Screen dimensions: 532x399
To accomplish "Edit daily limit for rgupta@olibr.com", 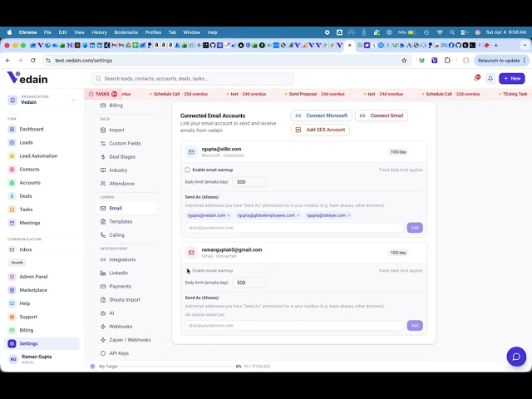I will click(x=249, y=182).
